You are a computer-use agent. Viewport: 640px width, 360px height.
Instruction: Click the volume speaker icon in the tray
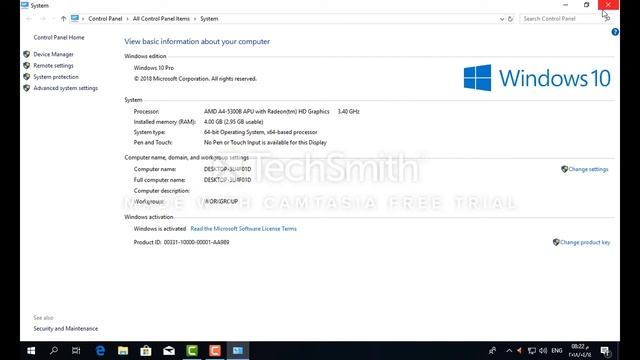click(x=543, y=351)
